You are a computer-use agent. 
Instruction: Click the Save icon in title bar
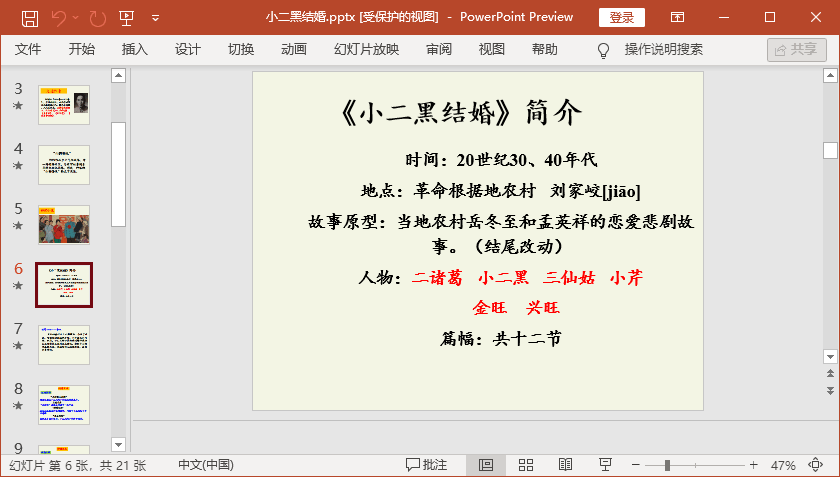click(x=30, y=18)
